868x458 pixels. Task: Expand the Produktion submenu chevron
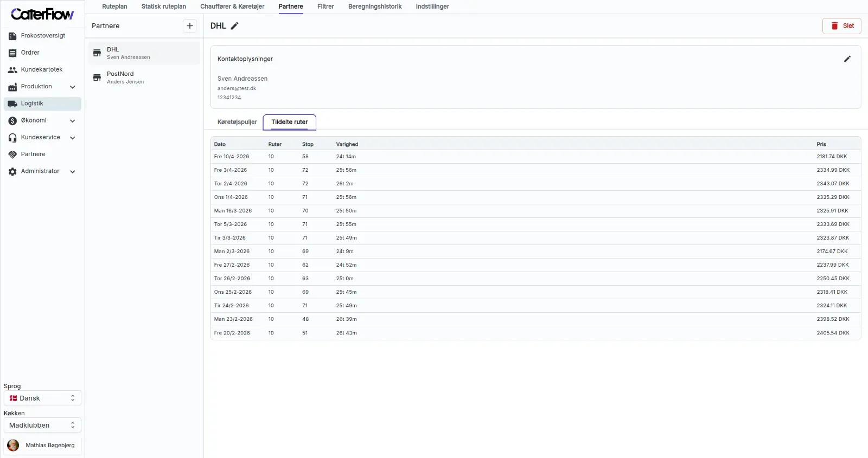point(73,87)
